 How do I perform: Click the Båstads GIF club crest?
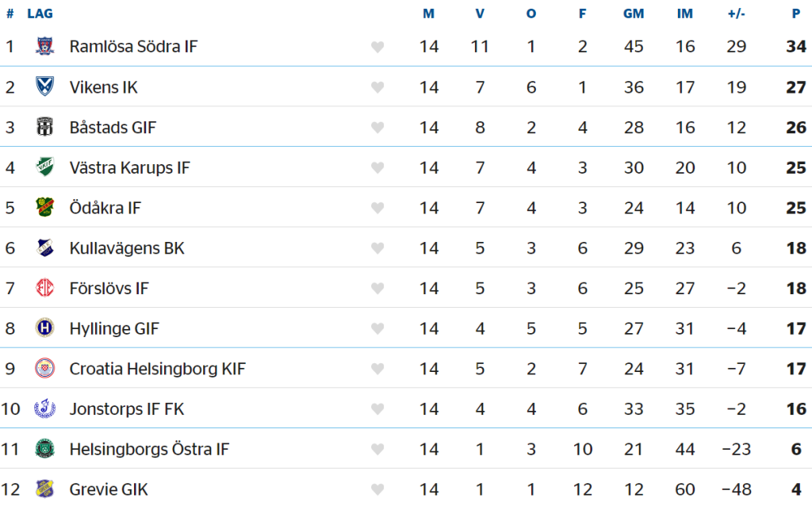(x=44, y=127)
